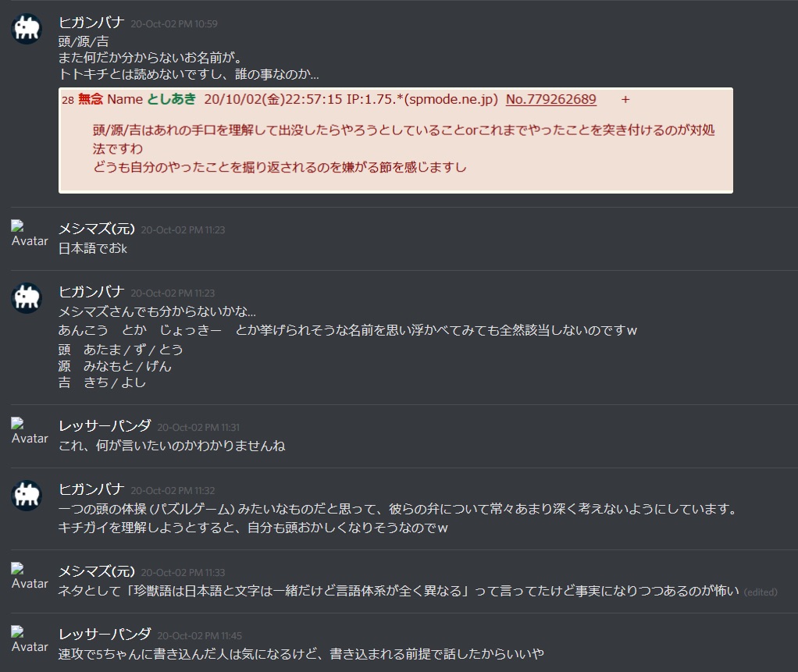Click ヒガンバナ's avatar on the first message
Image resolution: width=798 pixels, height=672 pixels.
pos(27,28)
